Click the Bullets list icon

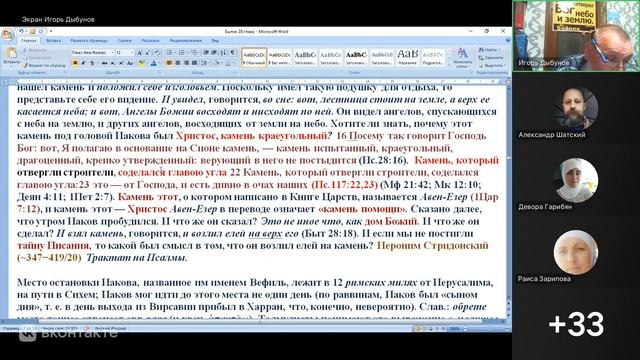(169, 53)
